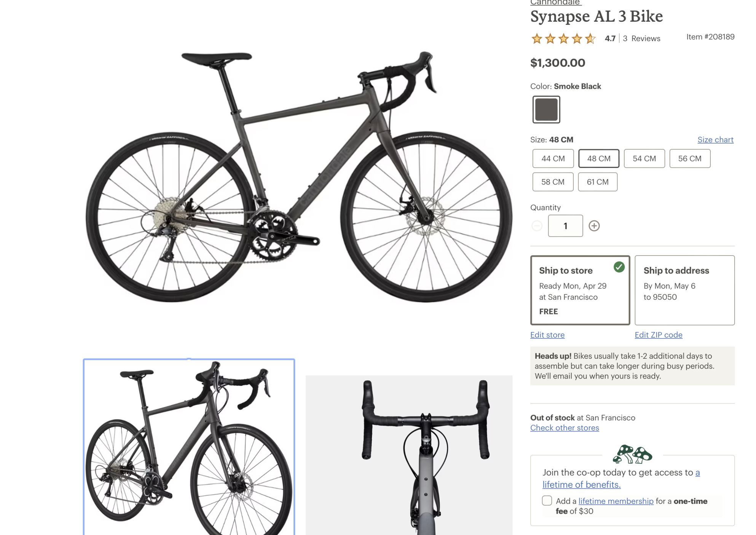Click the mushroom co-op icon

click(x=632, y=454)
